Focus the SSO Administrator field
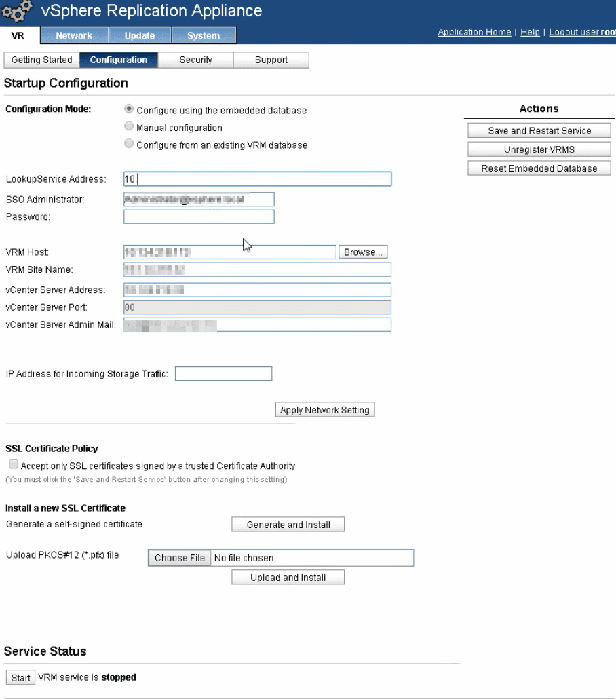Viewport: 616px width, 699px height. click(199, 200)
